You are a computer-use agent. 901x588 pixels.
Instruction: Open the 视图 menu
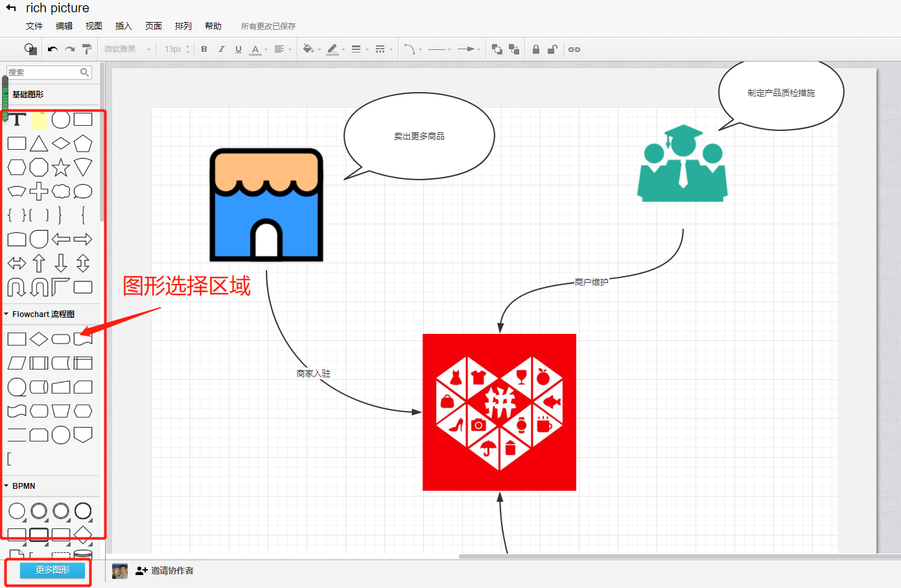click(94, 26)
